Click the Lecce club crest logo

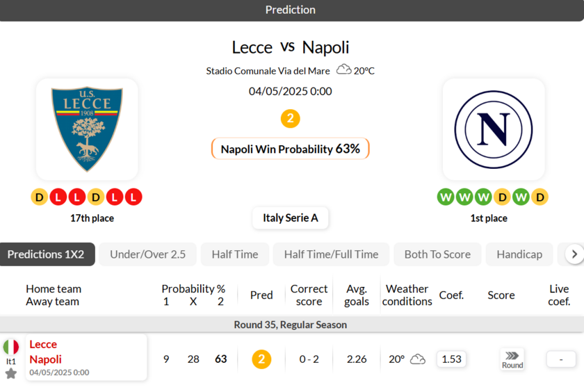[87, 129]
